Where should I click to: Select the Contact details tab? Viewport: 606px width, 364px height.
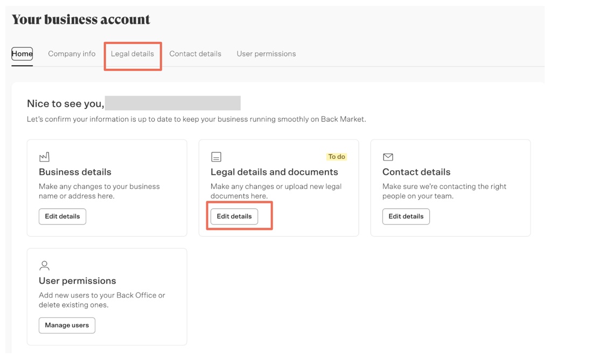(195, 54)
